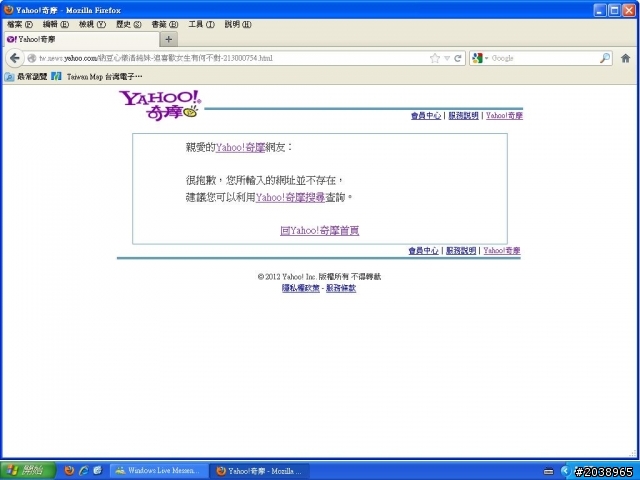The width and height of the screenshot is (640, 480).
Task: Open the 服務條款 footer link
Action: [x=341, y=288]
